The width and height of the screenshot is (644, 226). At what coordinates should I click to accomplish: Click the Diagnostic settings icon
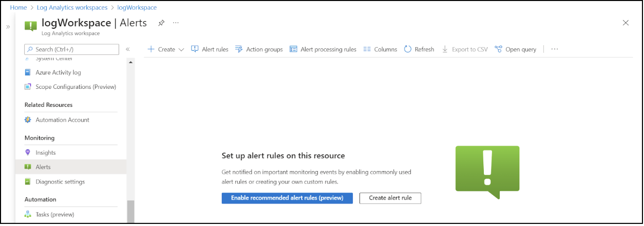click(28, 181)
